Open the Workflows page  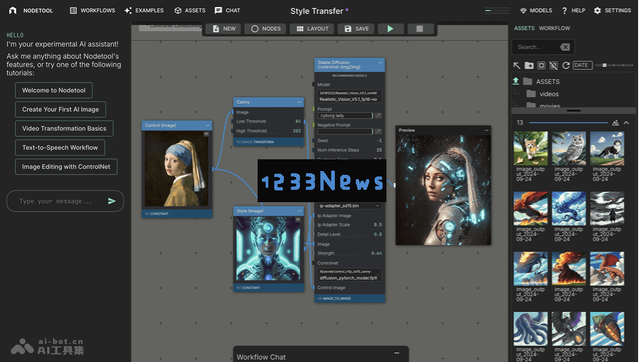click(x=92, y=10)
